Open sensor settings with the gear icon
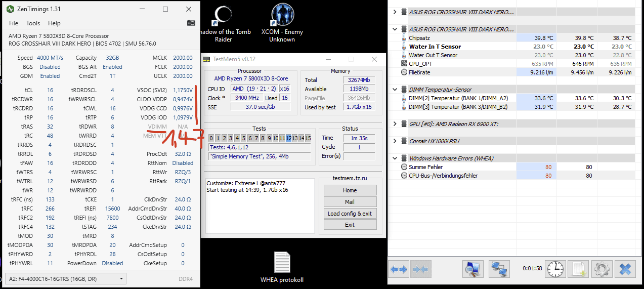 pos(602,269)
